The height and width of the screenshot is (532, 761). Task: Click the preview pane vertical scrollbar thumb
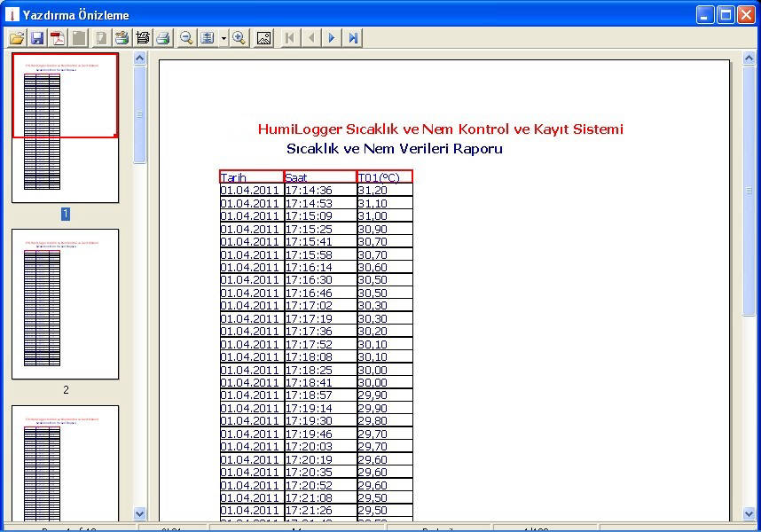pyautogui.click(x=749, y=191)
